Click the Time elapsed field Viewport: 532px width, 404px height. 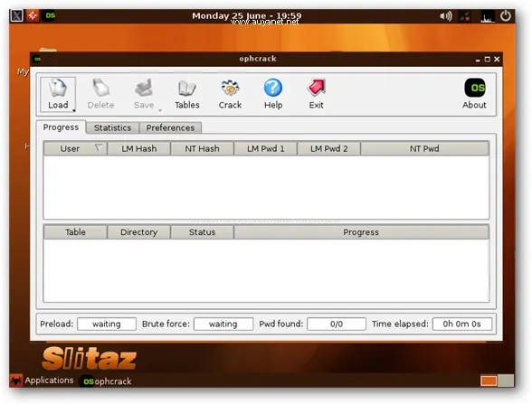[461, 324]
